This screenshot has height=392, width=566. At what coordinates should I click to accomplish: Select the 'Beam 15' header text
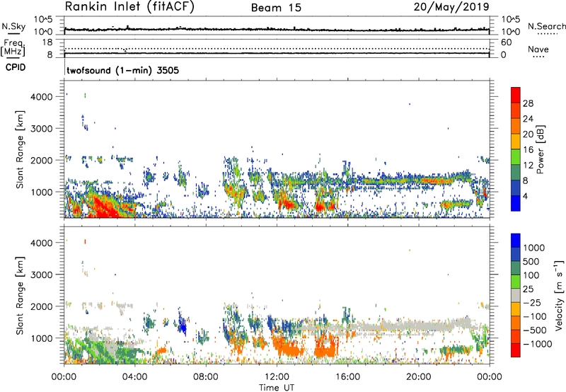pos(276,8)
